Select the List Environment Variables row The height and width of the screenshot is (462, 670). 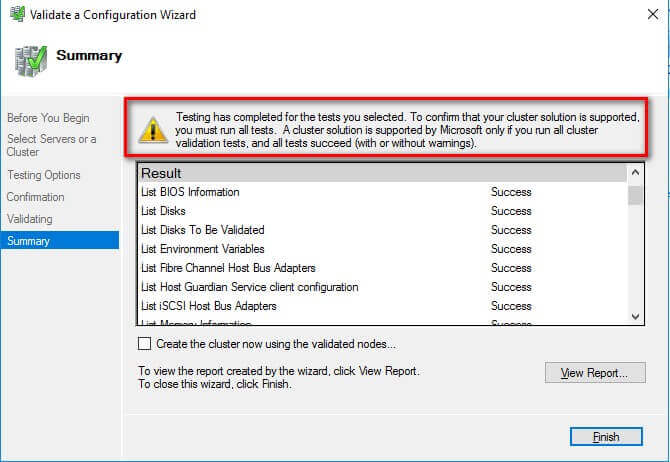click(x=382, y=249)
